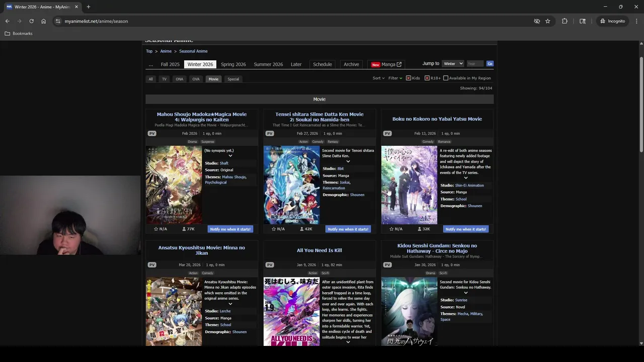
Task: Expand synopsis on All You Need Is Kill
Action: tap(348, 342)
